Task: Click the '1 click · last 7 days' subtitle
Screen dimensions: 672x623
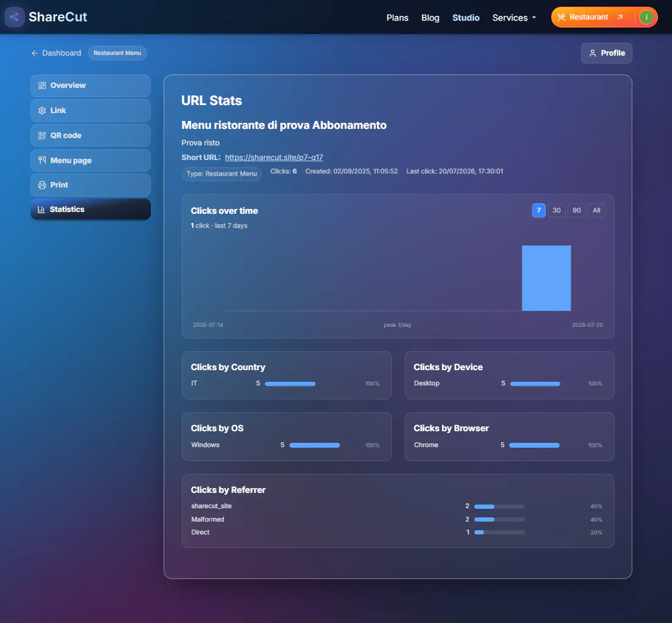Action: click(x=219, y=225)
